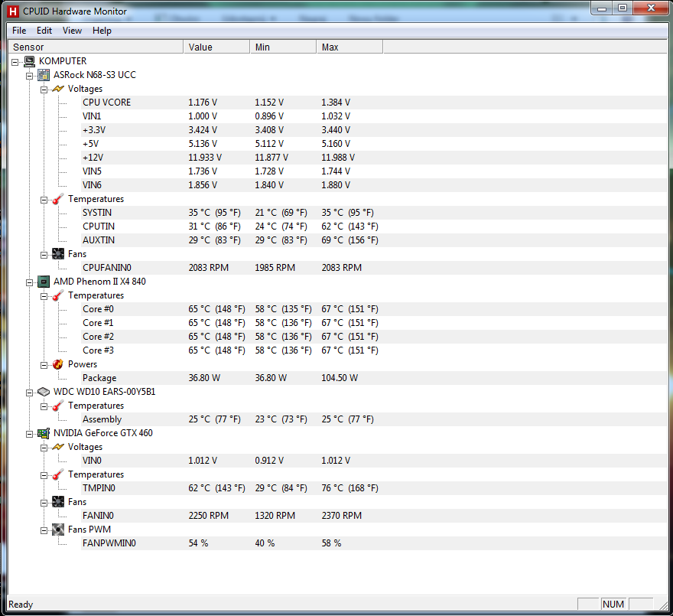Image resolution: width=673 pixels, height=616 pixels.
Task: Open the View menu
Action: coord(72,31)
